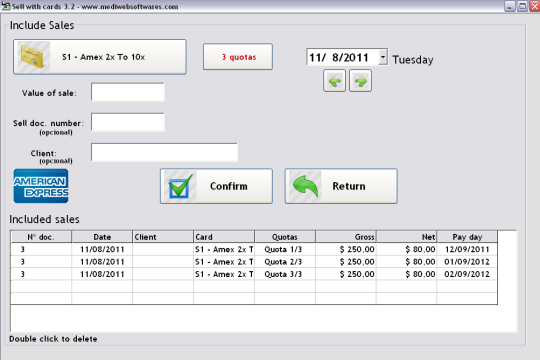Click pay day 01/09/2012 cell
Image resolution: width=540 pixels, height=360 pixels.
pyautogui.click(x=467, y=262)
